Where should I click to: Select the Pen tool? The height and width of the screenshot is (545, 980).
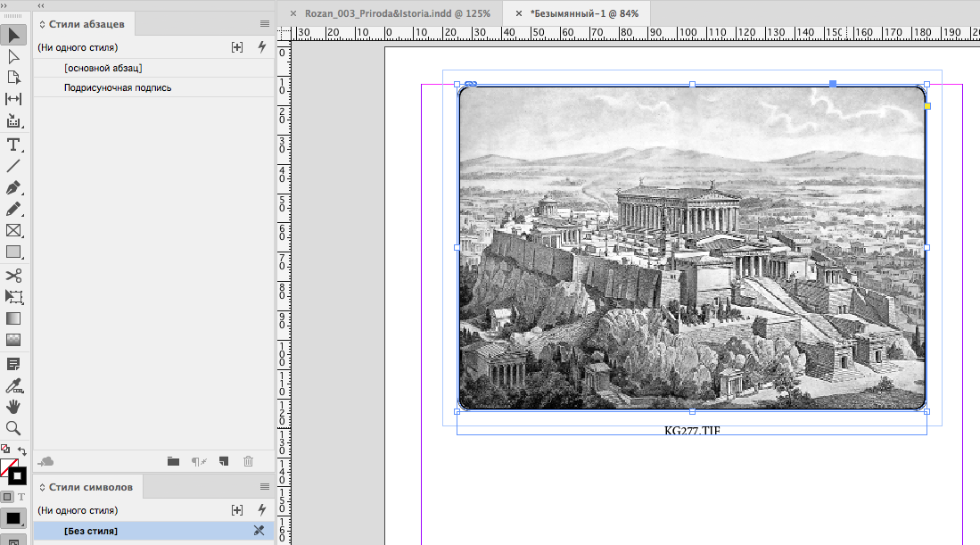13,187
